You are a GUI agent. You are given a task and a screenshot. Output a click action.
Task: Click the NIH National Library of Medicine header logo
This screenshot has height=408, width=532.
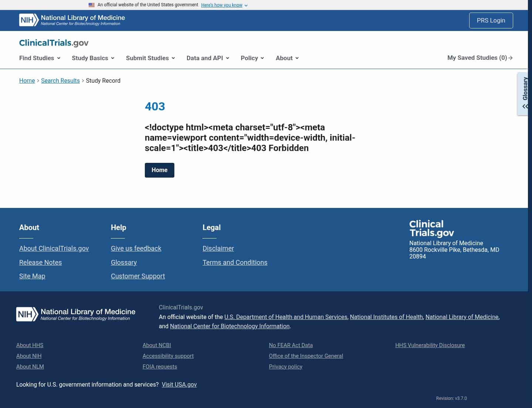click(x=72, y=20)
